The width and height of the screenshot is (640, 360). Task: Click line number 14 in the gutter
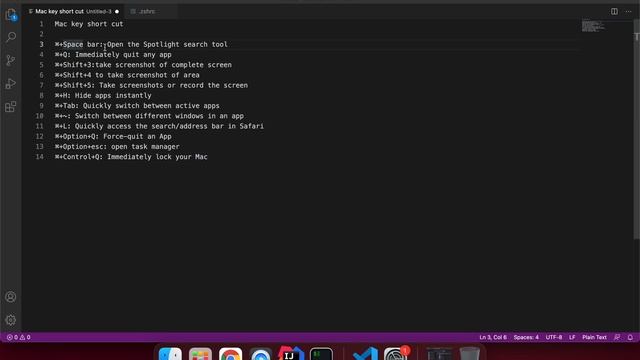pyautogui.click(x=39, y=157)
